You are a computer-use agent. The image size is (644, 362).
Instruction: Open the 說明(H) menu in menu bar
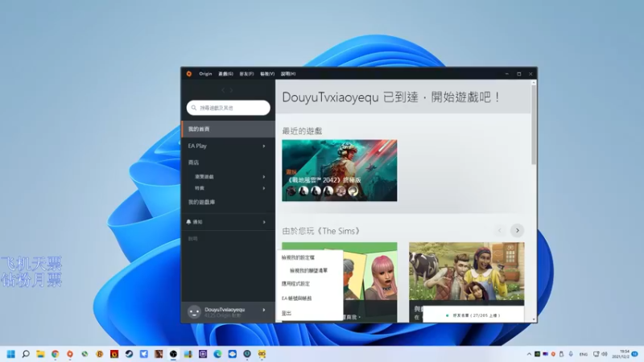pos(288,74)
